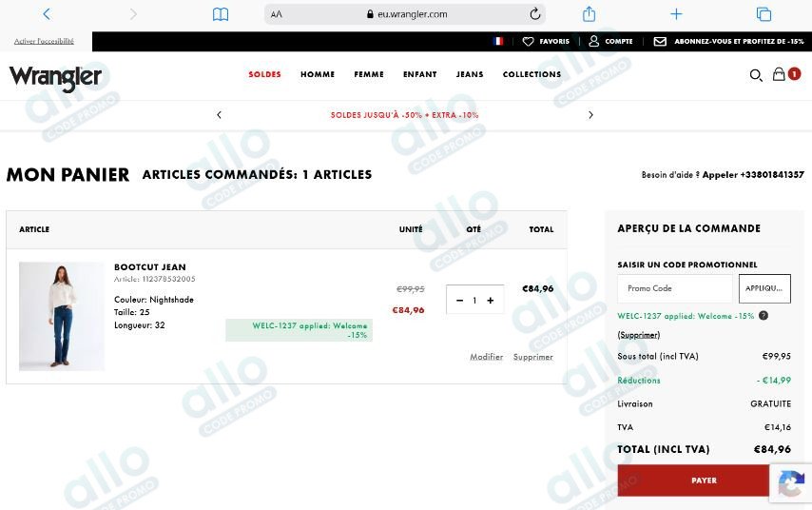Screen dimensions: 812x510
Task: Open Compte user account icon
Action: [x=610, y=41]
